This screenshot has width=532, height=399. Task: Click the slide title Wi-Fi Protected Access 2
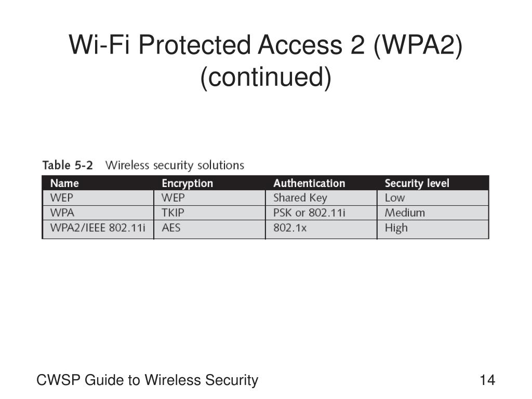tap(265, 45)
